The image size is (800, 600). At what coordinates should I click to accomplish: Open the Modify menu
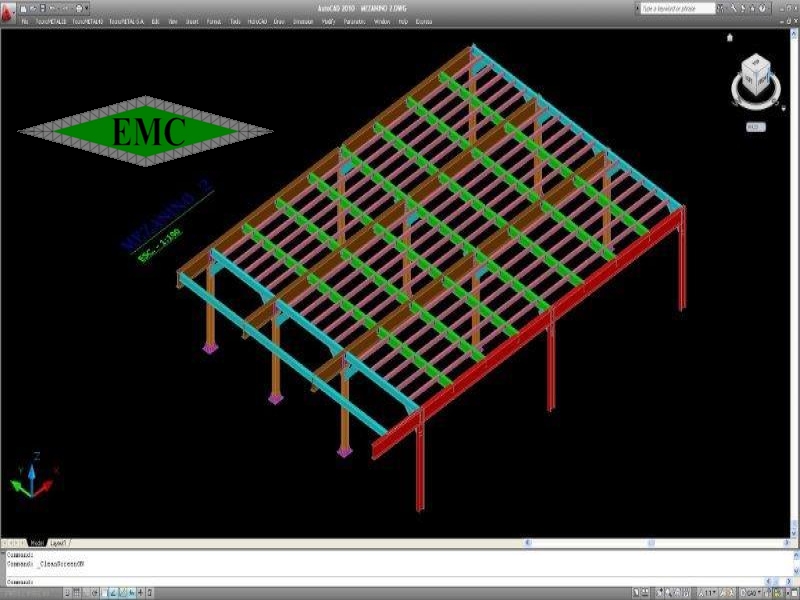point(328,20)
